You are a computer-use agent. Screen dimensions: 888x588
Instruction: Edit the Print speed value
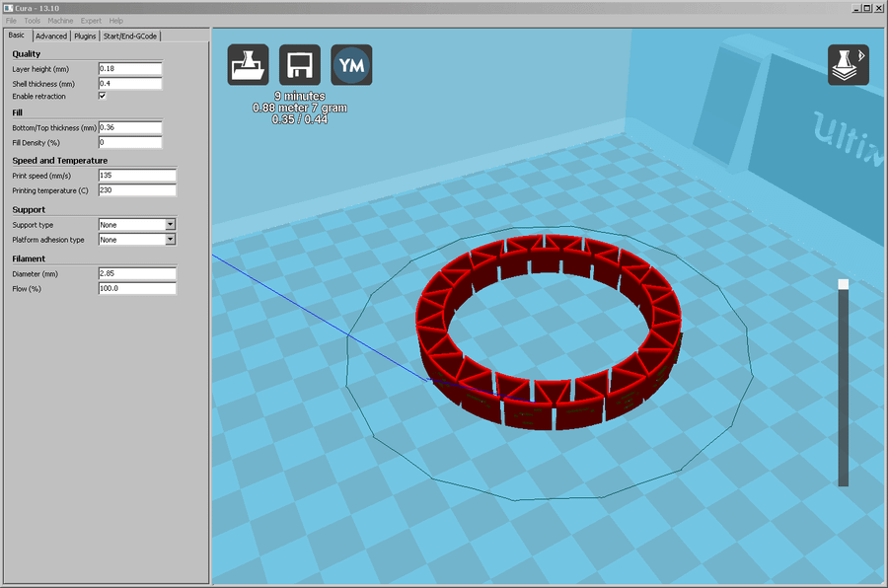[136, 176]
